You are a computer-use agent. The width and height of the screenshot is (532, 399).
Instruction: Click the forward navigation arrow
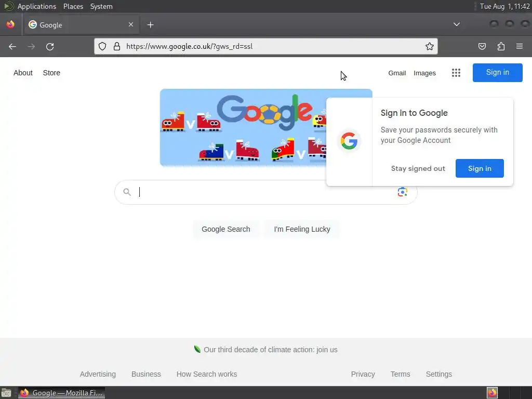click(x=31, y=46)
